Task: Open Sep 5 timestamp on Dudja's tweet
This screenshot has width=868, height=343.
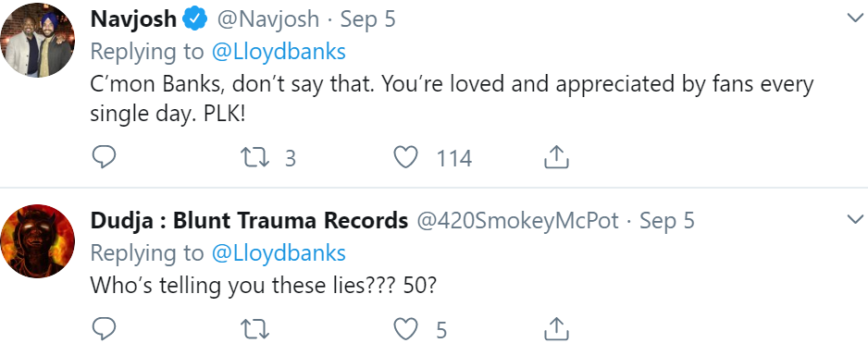Action: (x=667, y=220)
